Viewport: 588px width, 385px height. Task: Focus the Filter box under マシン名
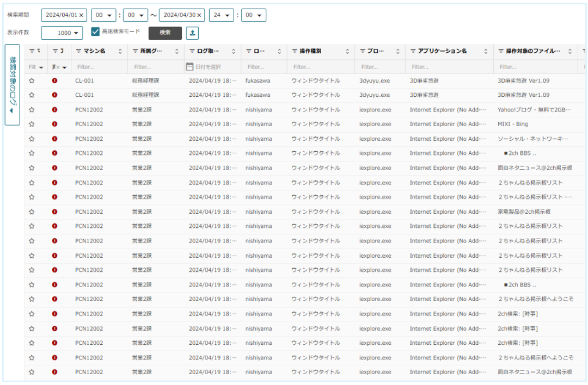point(99,67)
